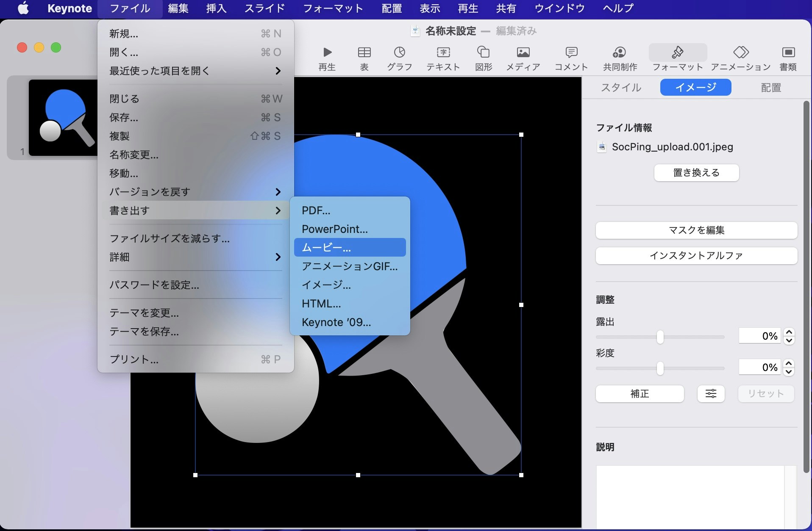Switch to the イメージ tab
This screenshot has height=531, width=812.
[695, 87]
